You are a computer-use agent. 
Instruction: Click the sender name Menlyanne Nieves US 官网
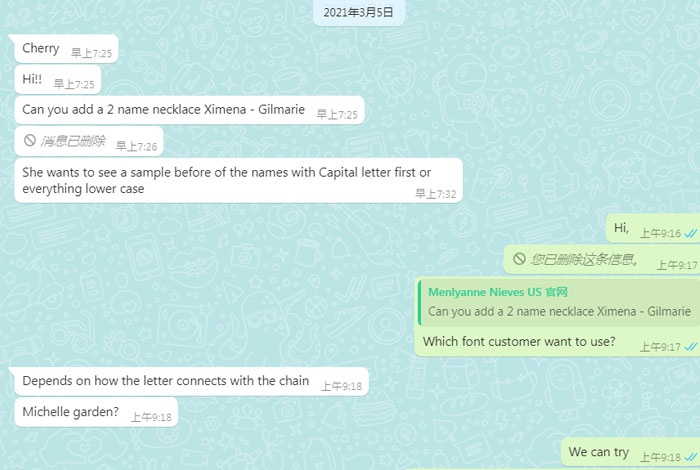(498, 292)
